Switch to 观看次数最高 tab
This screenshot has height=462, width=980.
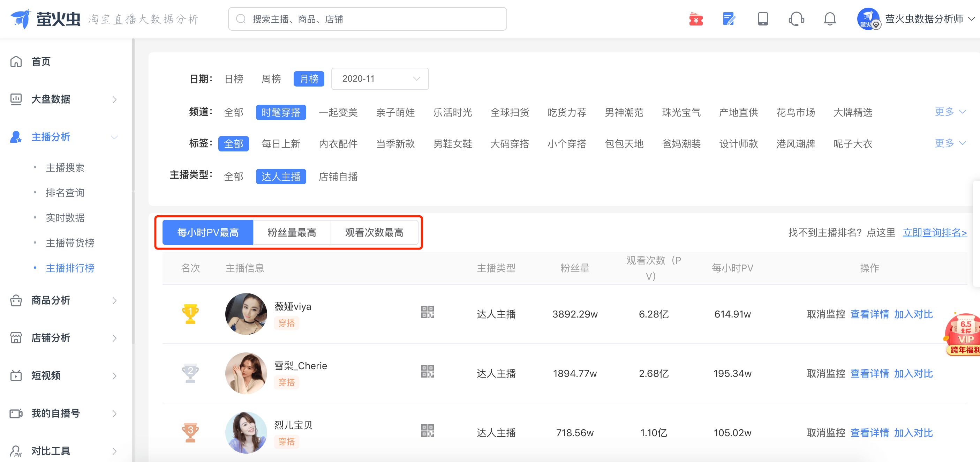(x=374, y=232)
